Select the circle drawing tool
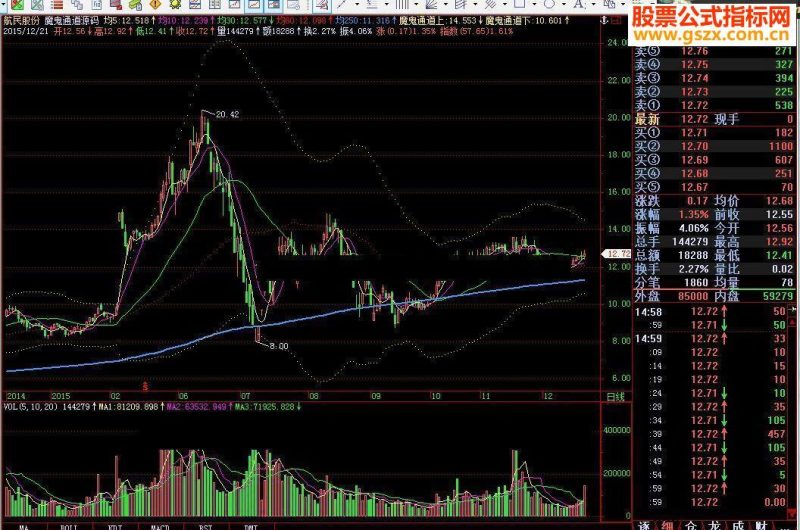 pyautogui.click(x=549, y=4)
